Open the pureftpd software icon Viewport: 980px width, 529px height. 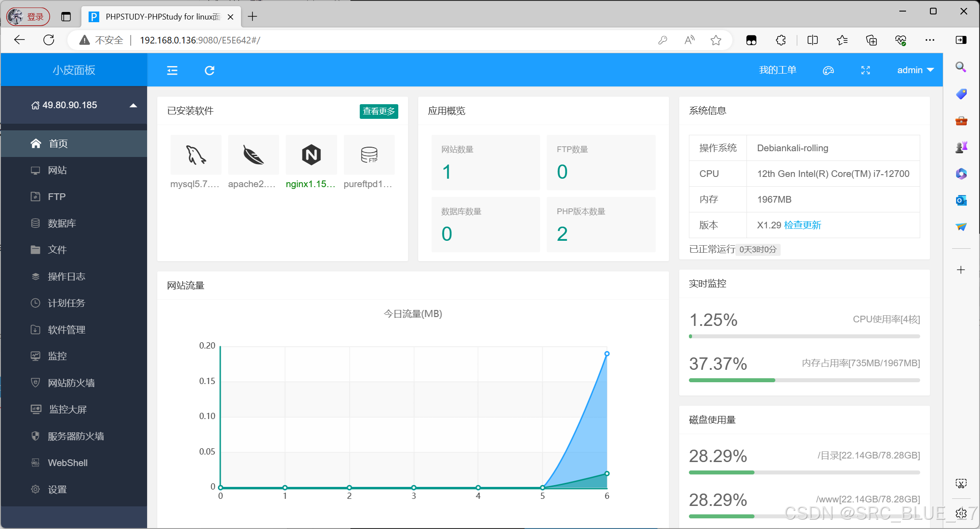tap(369, 155)
